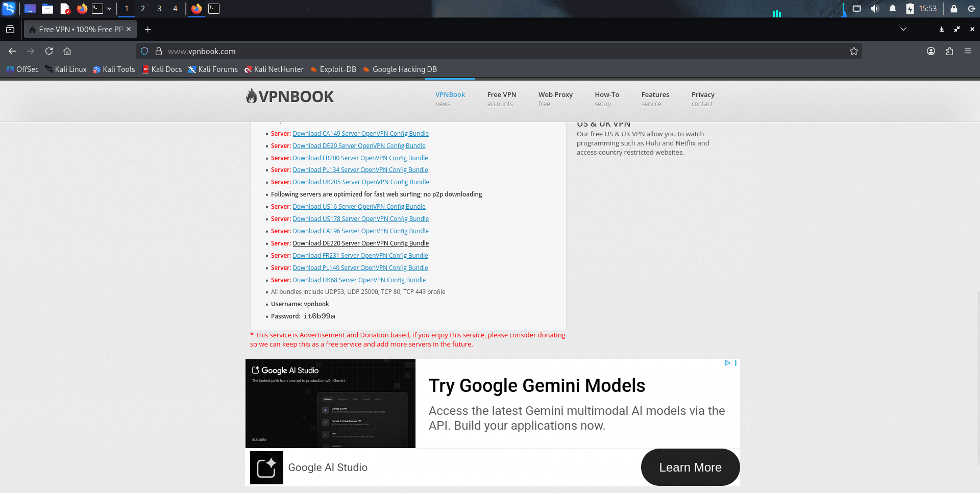Open the tracking protection shield
Screen dimensions: 980x493
144,51
